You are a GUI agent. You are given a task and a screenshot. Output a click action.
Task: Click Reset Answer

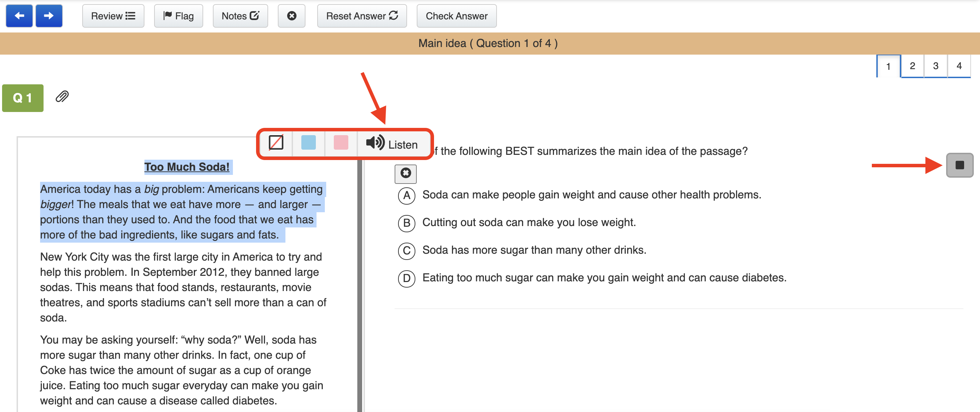coord(362,16)
